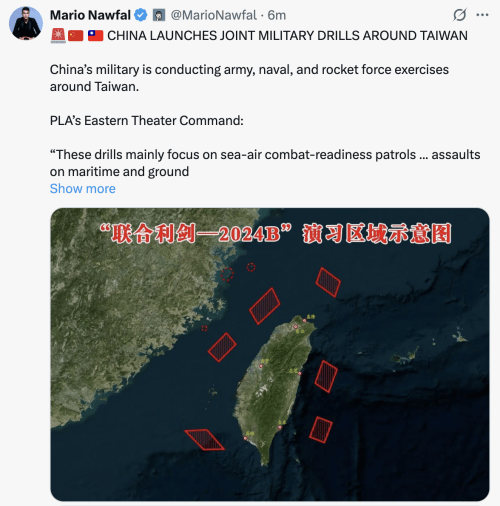This screenshot has height=506, width=500.
Task: Click the blue verified checkmark badge
Action: 141,15
